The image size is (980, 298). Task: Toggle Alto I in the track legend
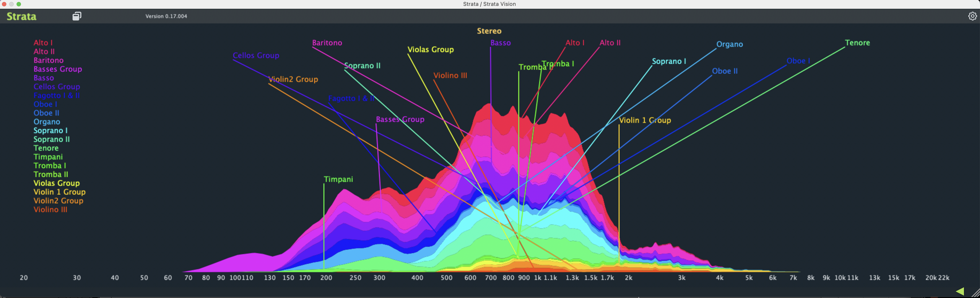[43, 43]
